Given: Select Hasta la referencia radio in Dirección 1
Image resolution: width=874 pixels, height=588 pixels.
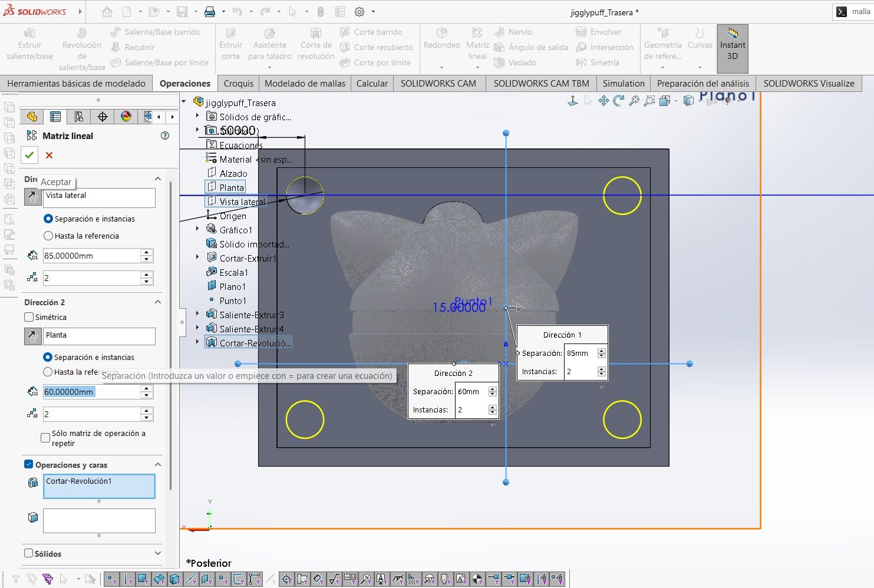Looking at the screenshot, I should 48,236.
